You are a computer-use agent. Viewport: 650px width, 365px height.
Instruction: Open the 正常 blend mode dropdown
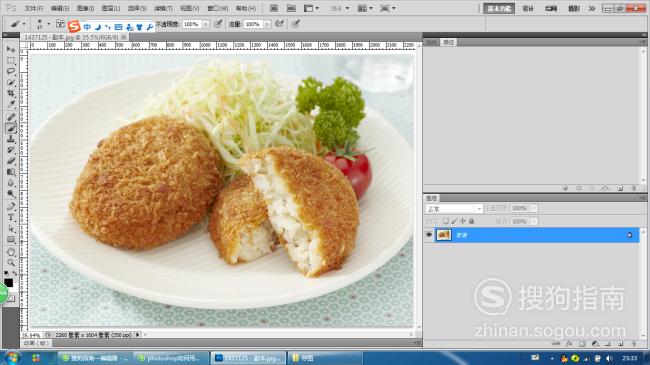pyautogui.click(x=454, y=209)
